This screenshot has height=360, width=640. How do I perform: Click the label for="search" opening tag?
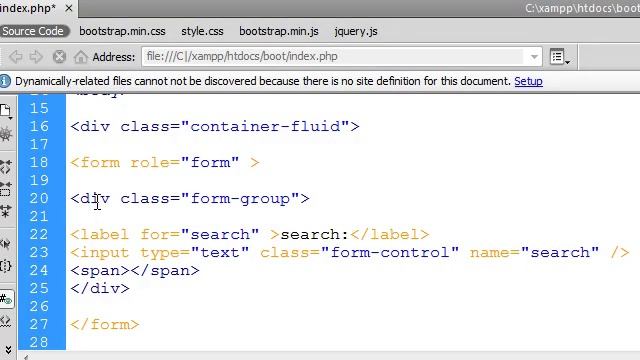[x=175, y=235]
